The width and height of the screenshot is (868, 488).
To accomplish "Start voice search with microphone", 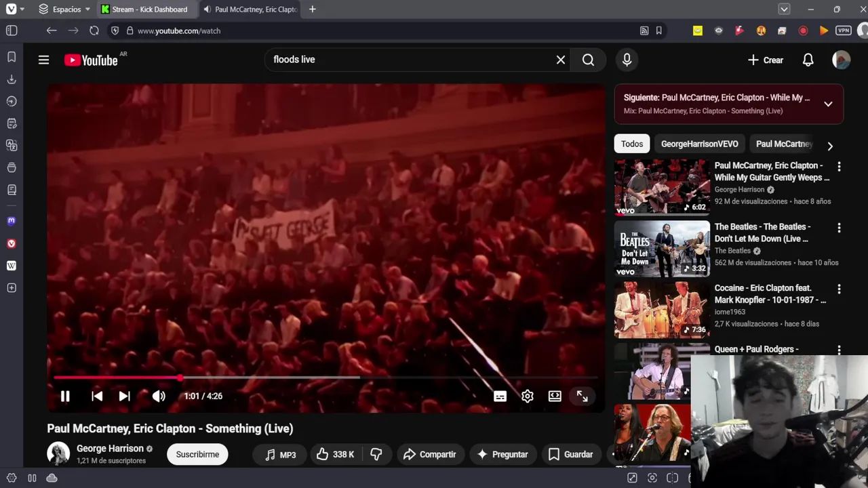I will coord(627,60).
